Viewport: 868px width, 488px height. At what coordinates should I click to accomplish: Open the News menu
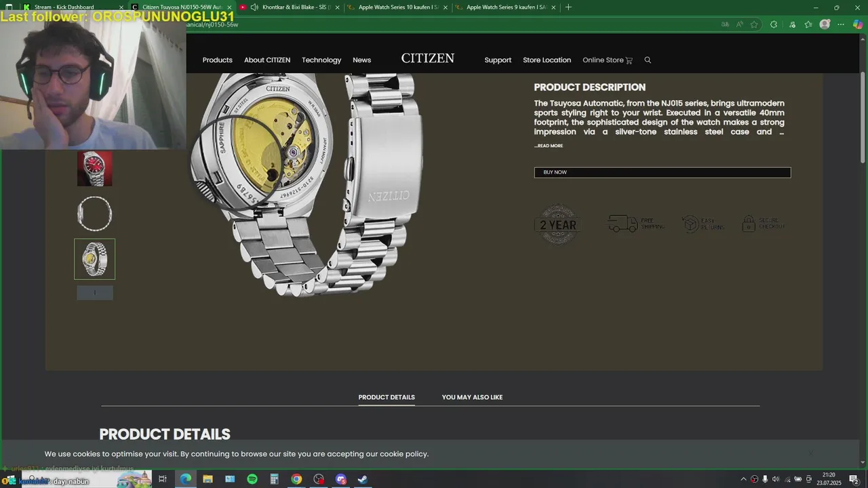click(361, 60)
